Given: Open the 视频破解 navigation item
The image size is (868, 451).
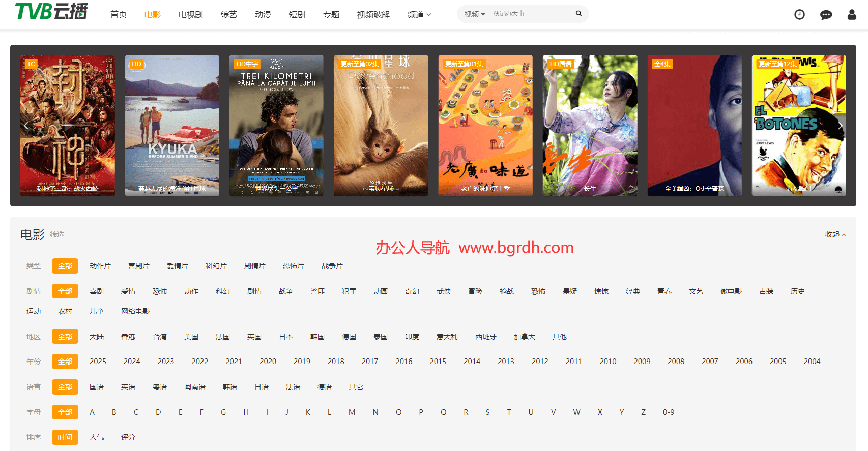Looking at the screenshot, I should pos(373,15).
